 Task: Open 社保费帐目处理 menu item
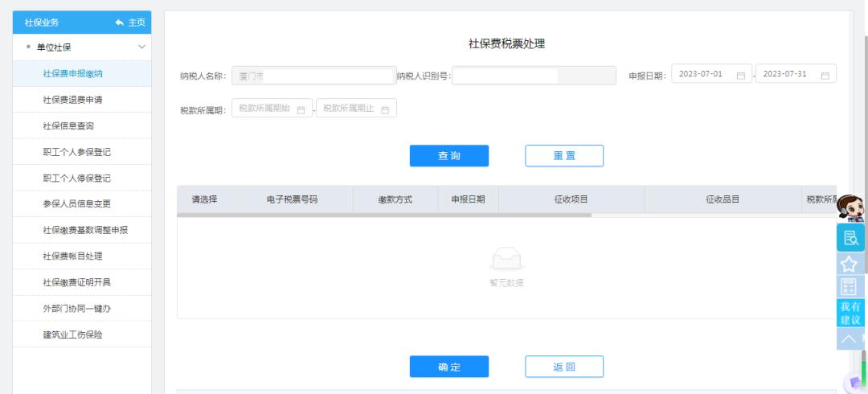tap(82, 256)
